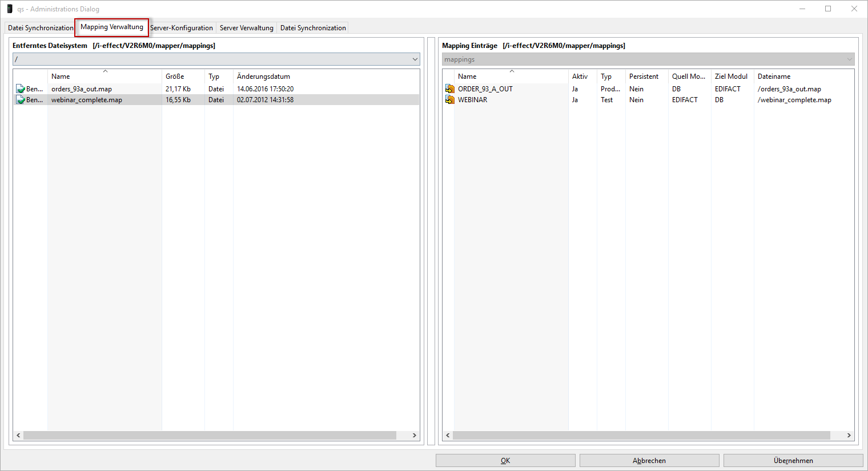Select the first Datei Synchronization tab
The width and height of the screenshot is (868, 471).
[41, 28]
